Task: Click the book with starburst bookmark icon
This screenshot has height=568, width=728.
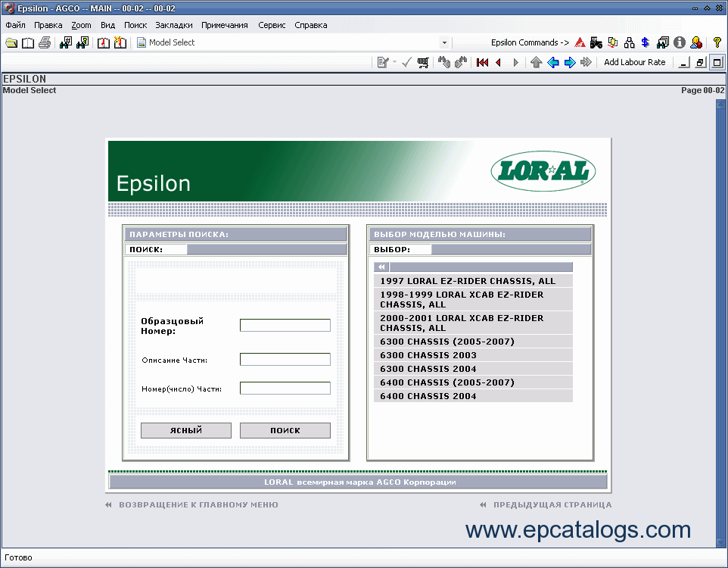Action: [x=120, y=42]
